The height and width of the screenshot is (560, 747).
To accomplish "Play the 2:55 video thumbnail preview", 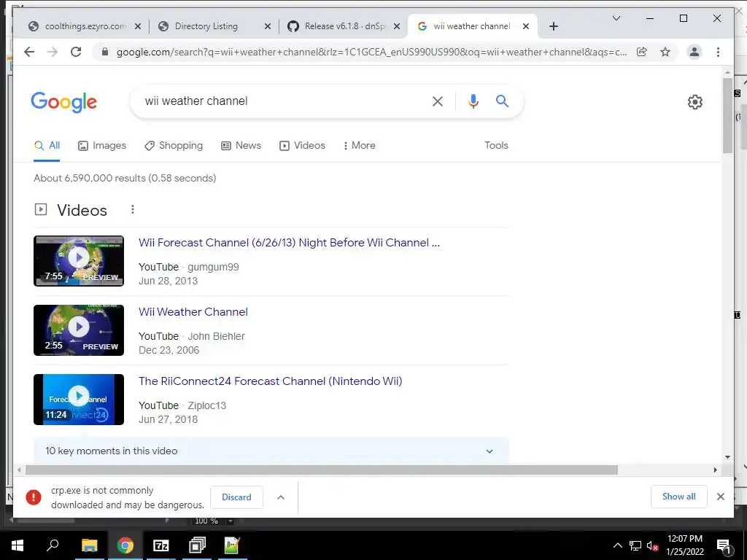I will tap(79, 330).
